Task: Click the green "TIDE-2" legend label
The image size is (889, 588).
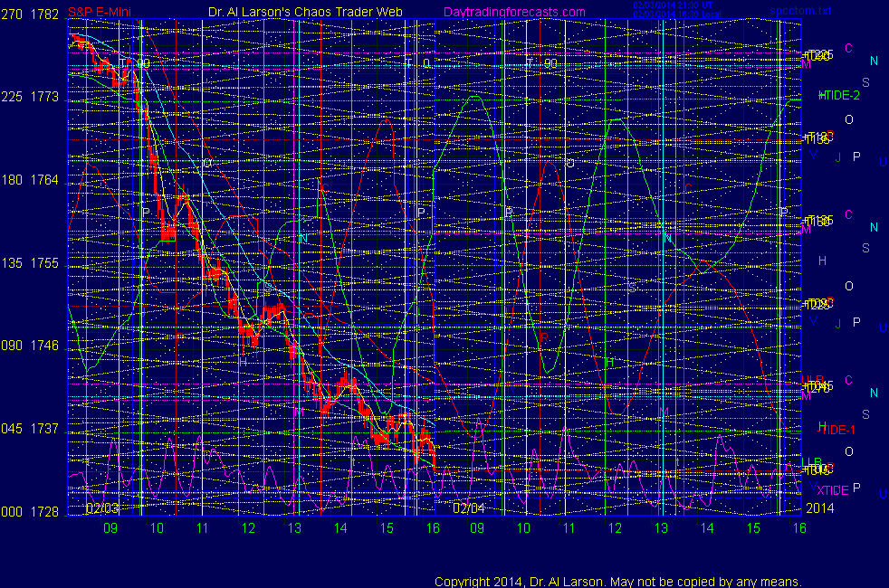Action: [x=840, y=95]
